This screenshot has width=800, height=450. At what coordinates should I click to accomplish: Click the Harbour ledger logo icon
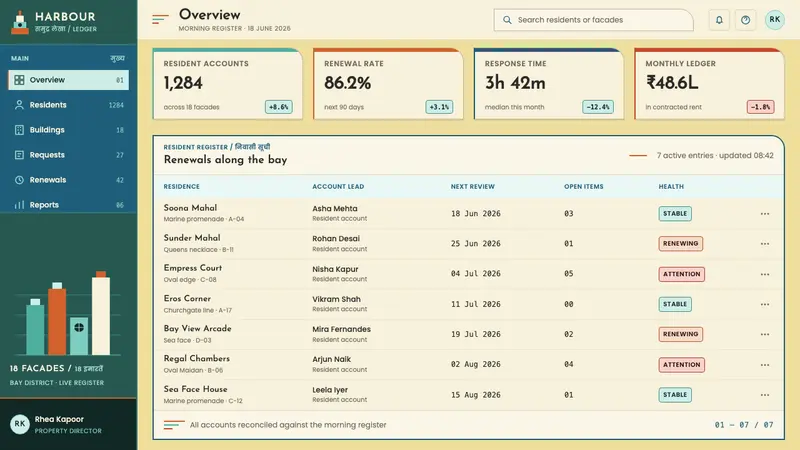tap(20, 22)
